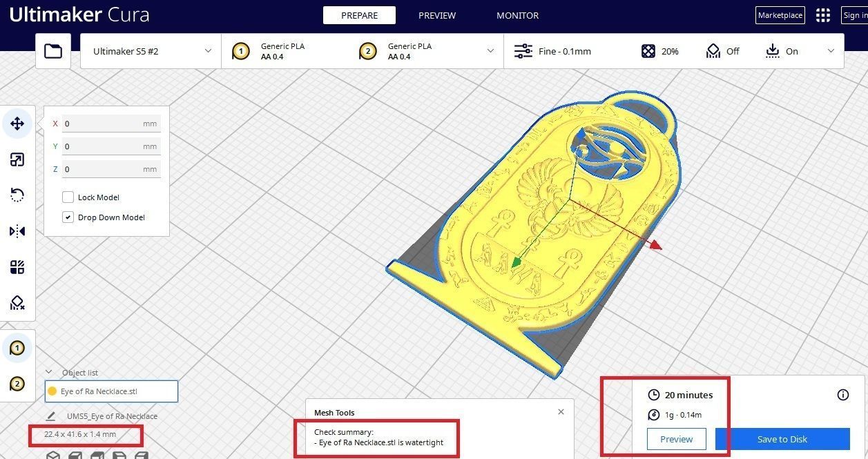This screenshot has width=868, height=459.
Task: Click the adhesion On label
Action: (792, 51)
